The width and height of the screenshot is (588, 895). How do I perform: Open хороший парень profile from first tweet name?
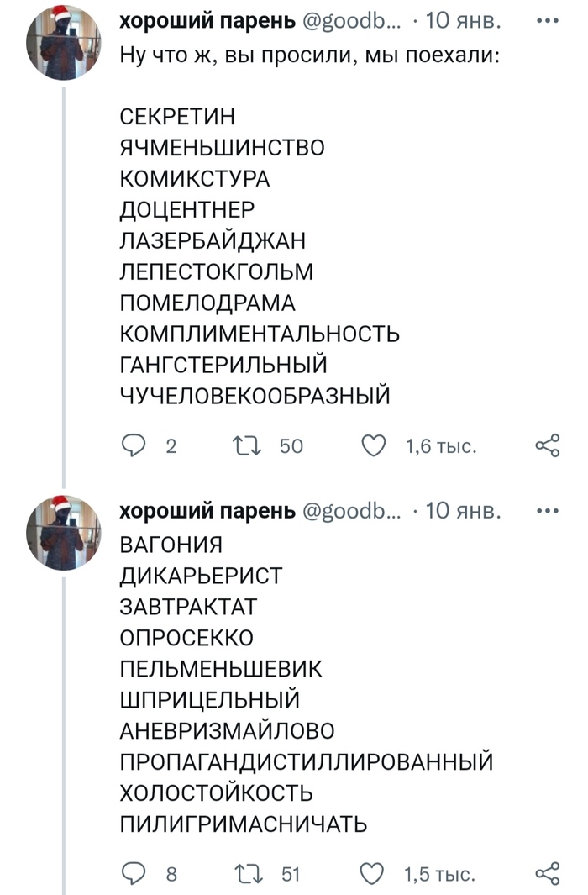pyautogui.click(x=207, y=18)
